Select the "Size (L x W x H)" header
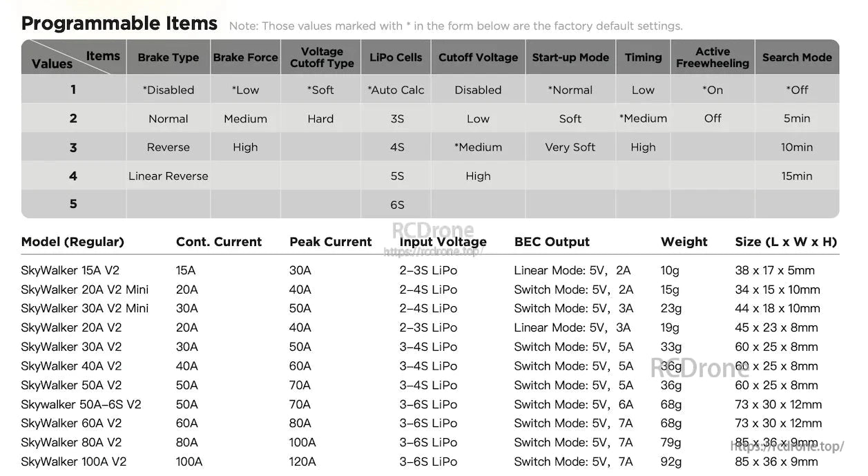 pos(786,242)
